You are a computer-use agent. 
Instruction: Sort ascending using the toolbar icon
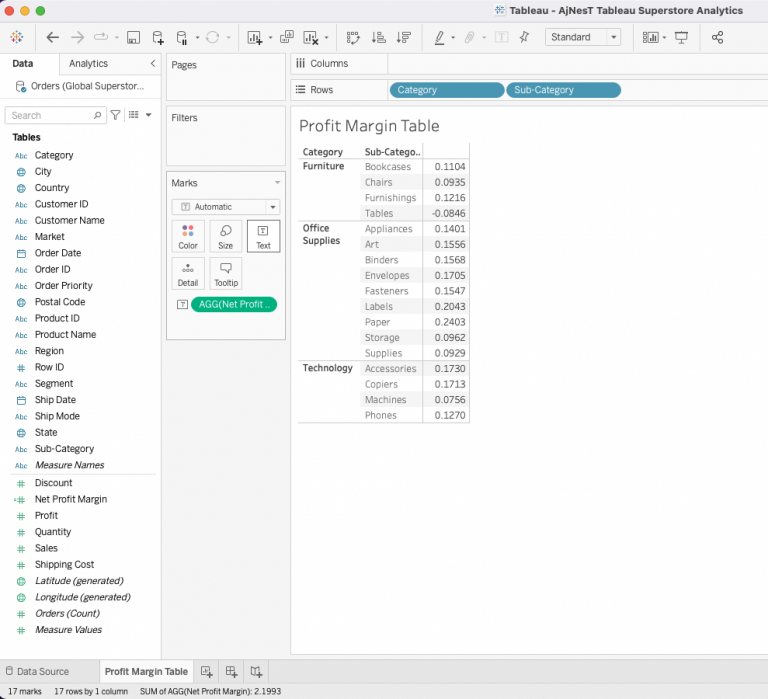(378, 37)
